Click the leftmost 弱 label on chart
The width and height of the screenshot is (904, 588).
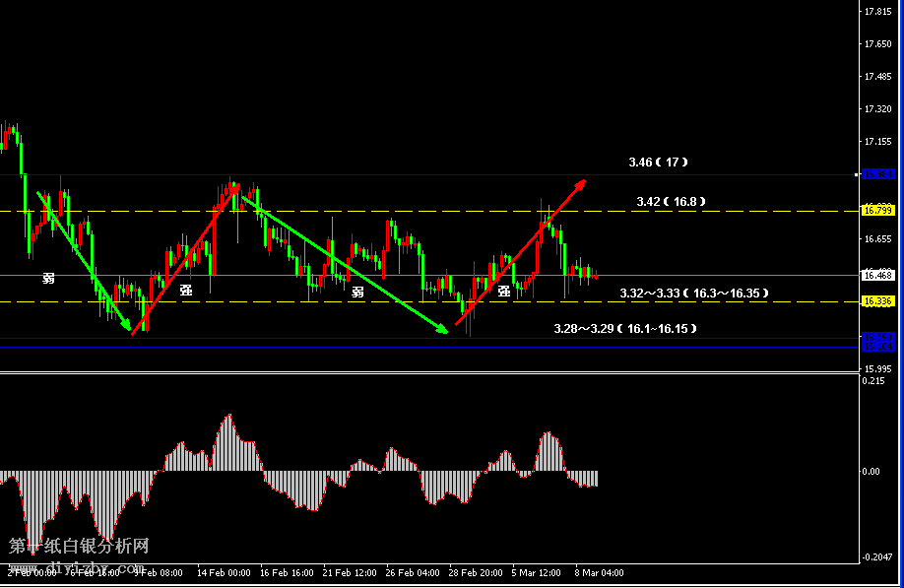(48, 279)
